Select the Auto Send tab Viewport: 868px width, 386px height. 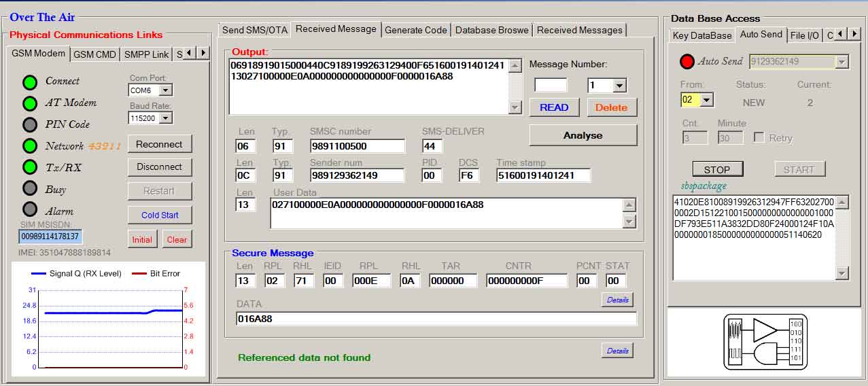761,34
